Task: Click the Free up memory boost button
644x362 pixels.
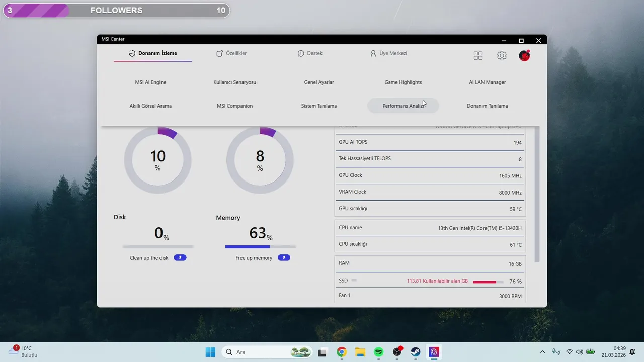Action: 284,258
